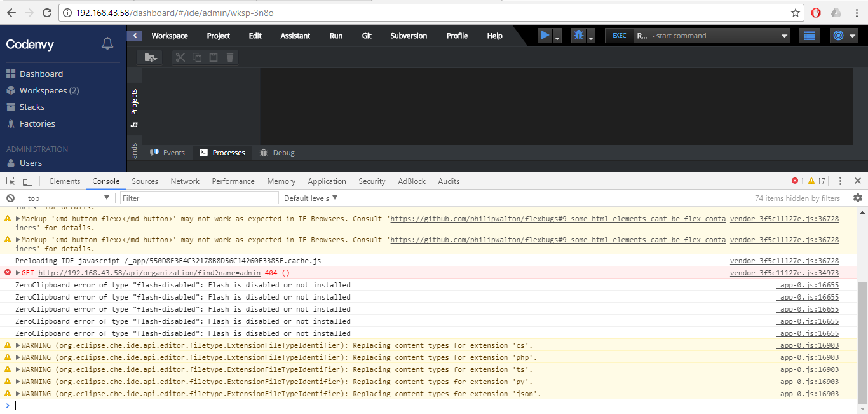Open the DevTools settings gear

[857, 198]
